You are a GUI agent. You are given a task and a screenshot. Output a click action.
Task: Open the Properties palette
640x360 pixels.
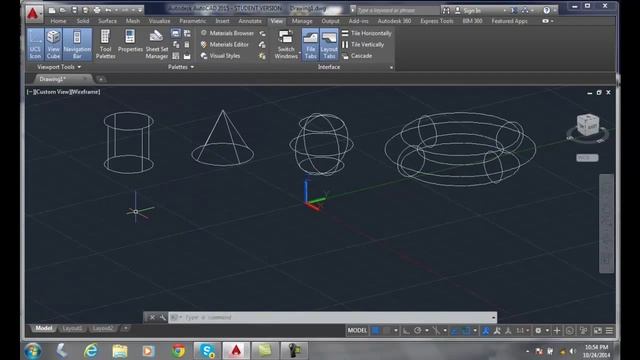(x=130, y=42)
